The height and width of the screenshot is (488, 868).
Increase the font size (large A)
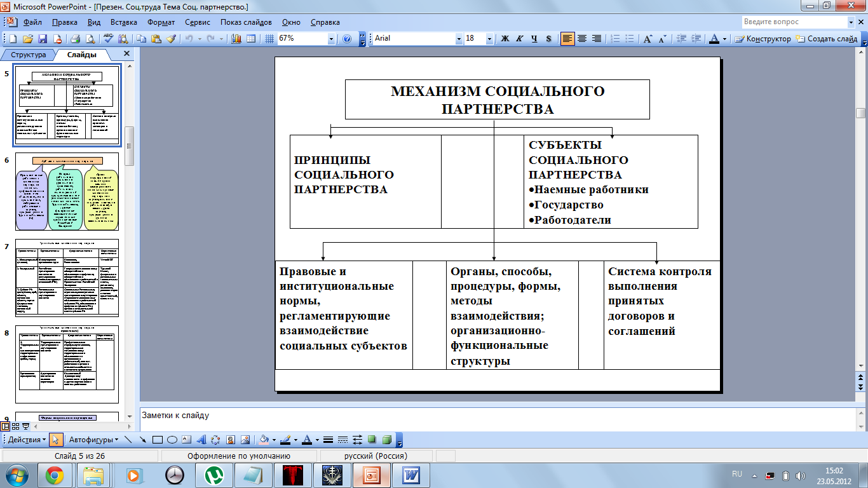[x=648, y=38]
